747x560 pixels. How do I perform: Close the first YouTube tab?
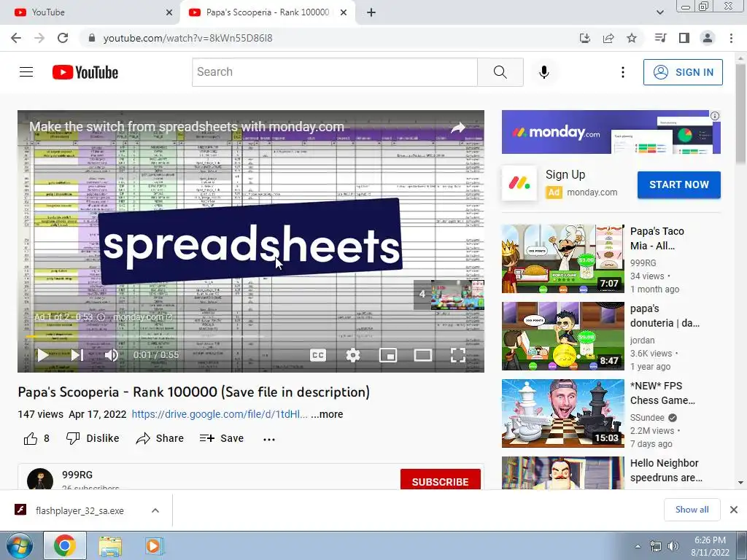pyautogui.click(x=169, y=12)
